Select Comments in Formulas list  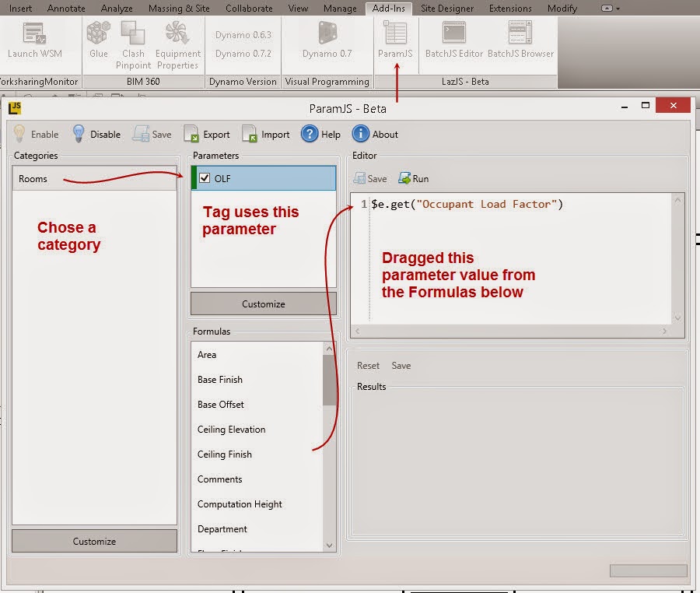(257, 479)
